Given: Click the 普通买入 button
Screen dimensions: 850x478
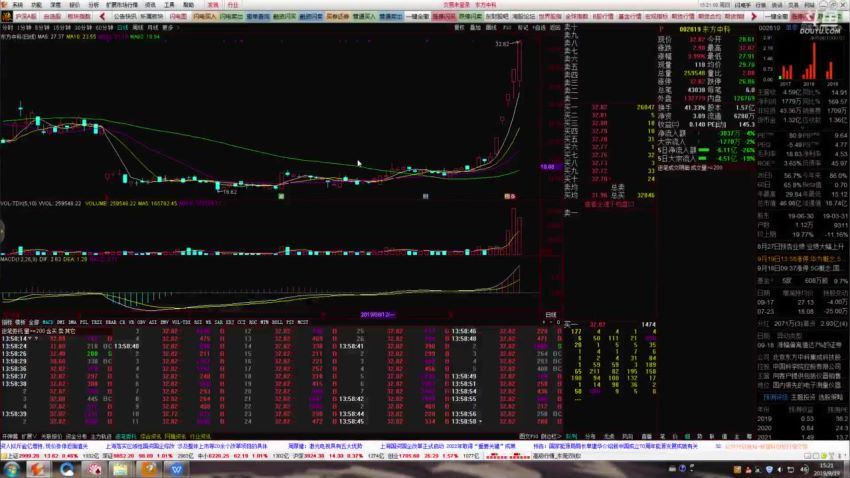Looking at the screenshot, I should (363, 16).
